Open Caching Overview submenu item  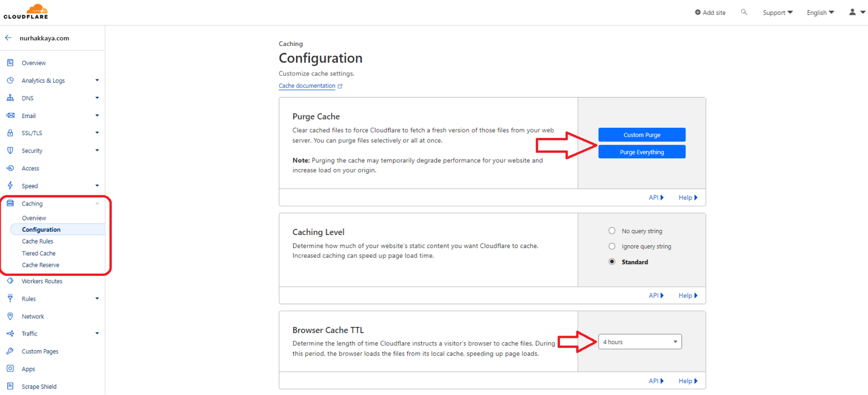pyautogui.click(x=34, y=218)
